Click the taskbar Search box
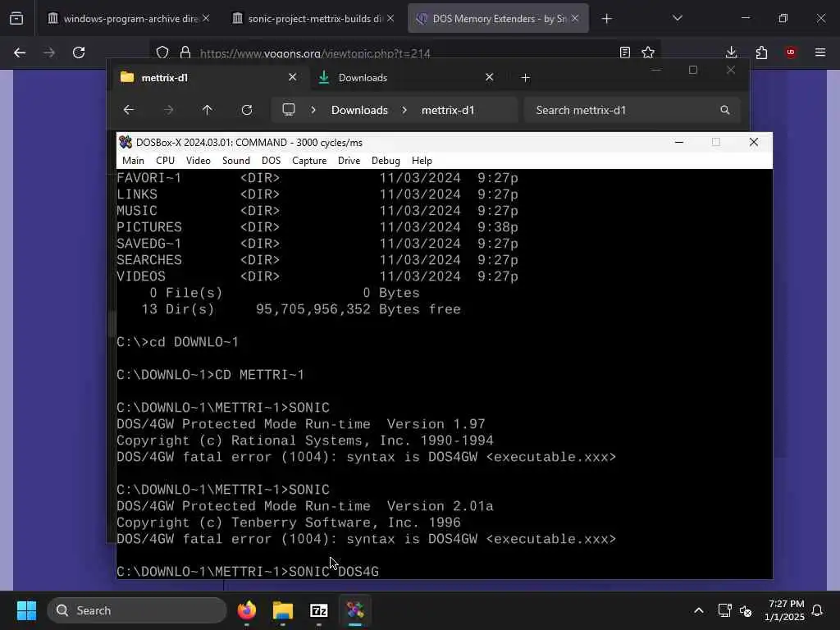Image resolution: width=840 pixels, height=630 pixels. pos(137,610)
